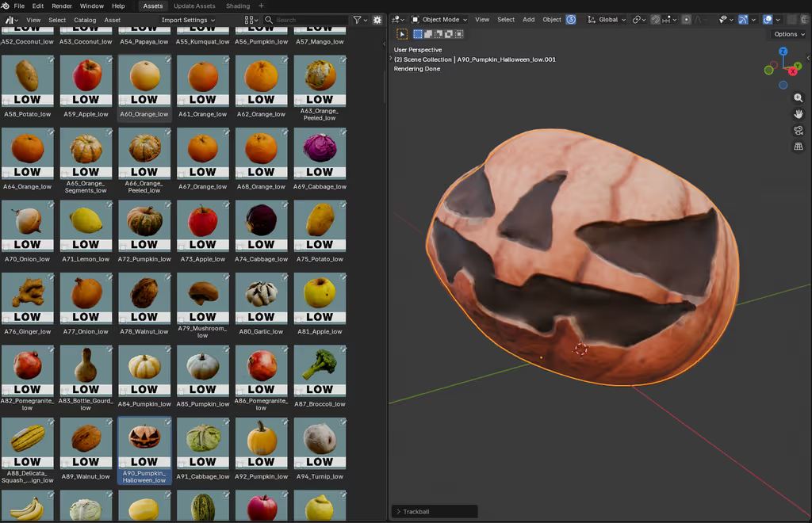The width and height of the screenshot is (812, 523).
Task: Toggle the camera view icon
Action: click(799, 131)
